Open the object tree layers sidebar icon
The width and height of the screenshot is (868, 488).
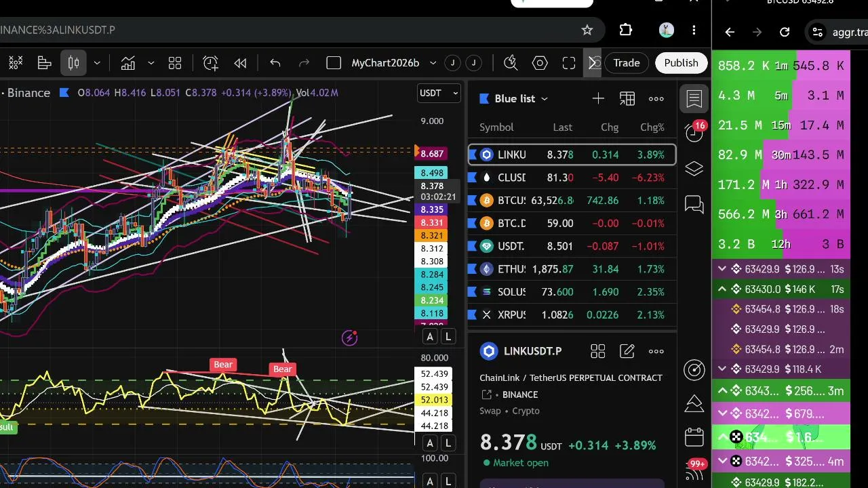pos(694,169)
